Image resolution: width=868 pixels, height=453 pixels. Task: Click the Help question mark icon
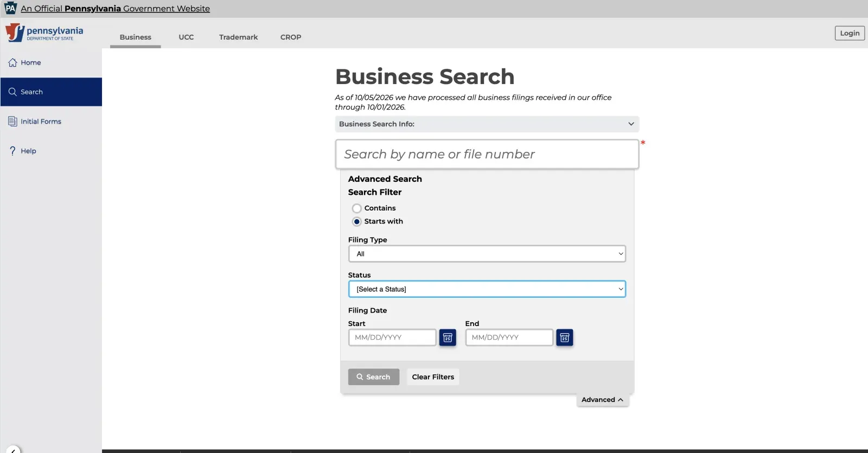[x=12, y=151]
